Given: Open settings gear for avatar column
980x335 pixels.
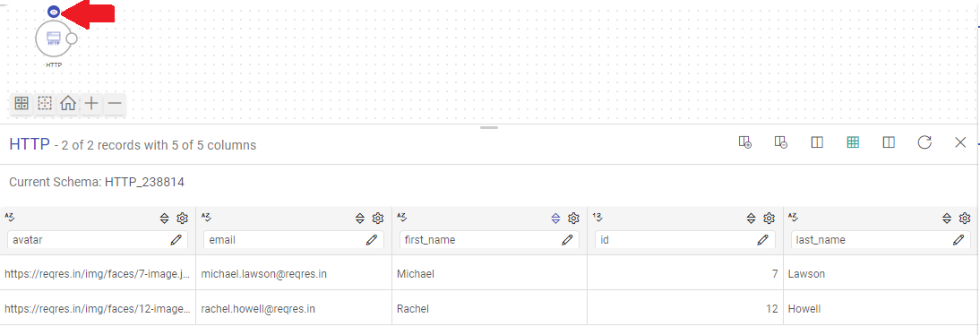Looking at the screenshot, I should 182,219.
